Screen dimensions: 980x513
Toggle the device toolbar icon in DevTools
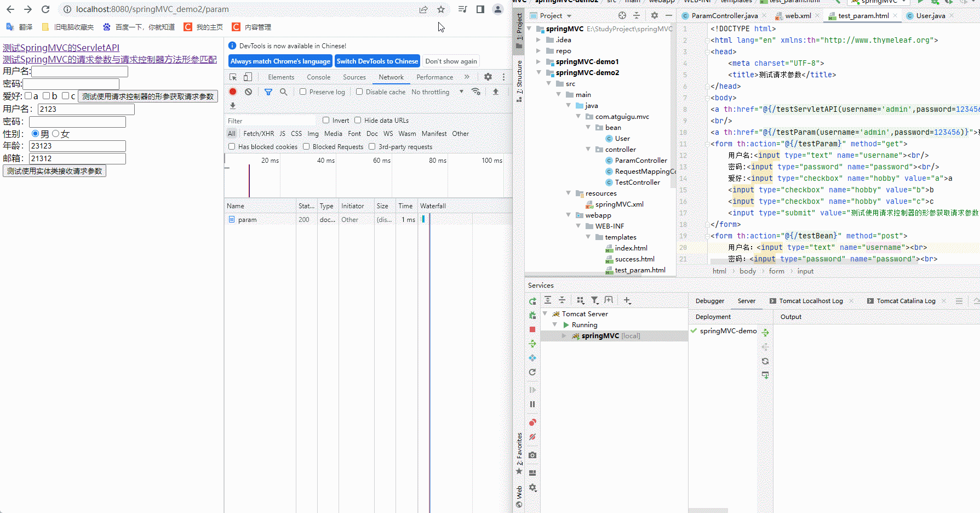pyautogui.click(x=248, y=77)
